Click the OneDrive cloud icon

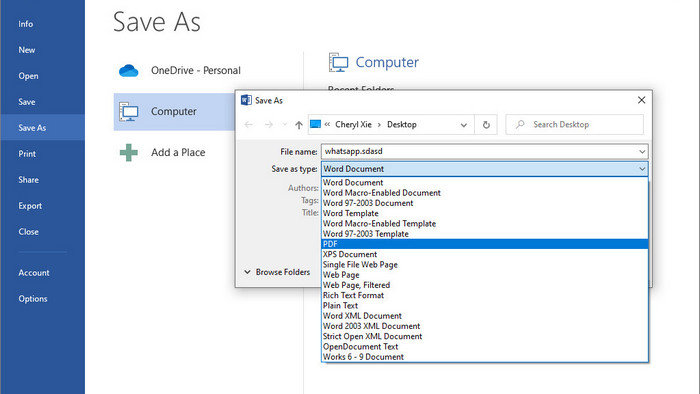(129, 71)
